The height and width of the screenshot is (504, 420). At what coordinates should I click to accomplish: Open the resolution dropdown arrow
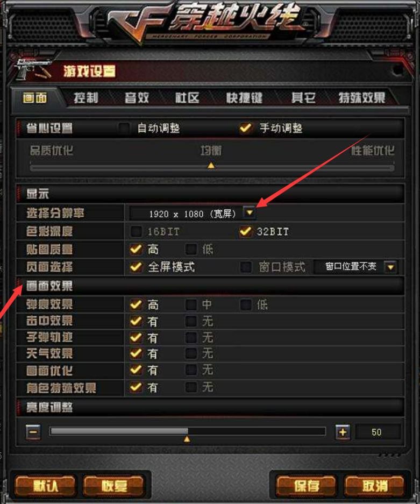250,212
